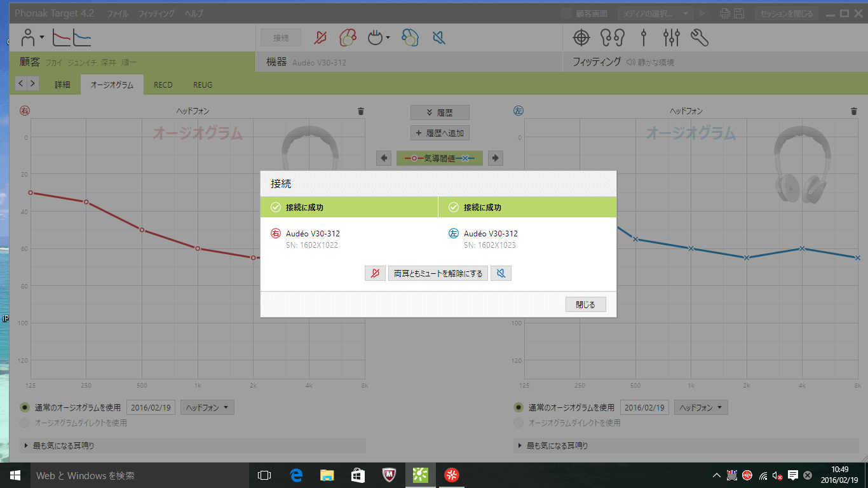The height and width of the screenshot is (488, 868).
Task: Select left オージオグラムダイレクトを使用 radio
Action: 519,423
